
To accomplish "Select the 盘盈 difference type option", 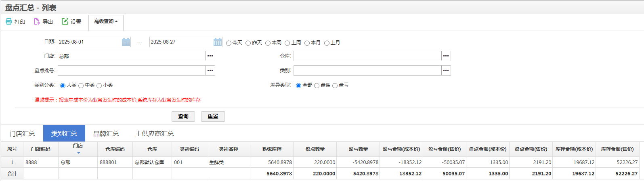I will click(317, 85).
